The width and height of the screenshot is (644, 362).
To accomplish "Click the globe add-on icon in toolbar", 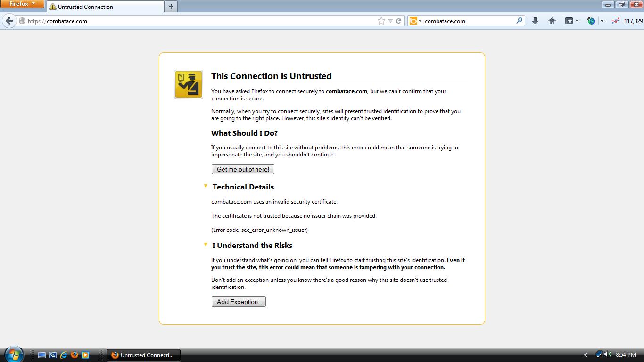I will pyautogui.click(x=591, y=21).
